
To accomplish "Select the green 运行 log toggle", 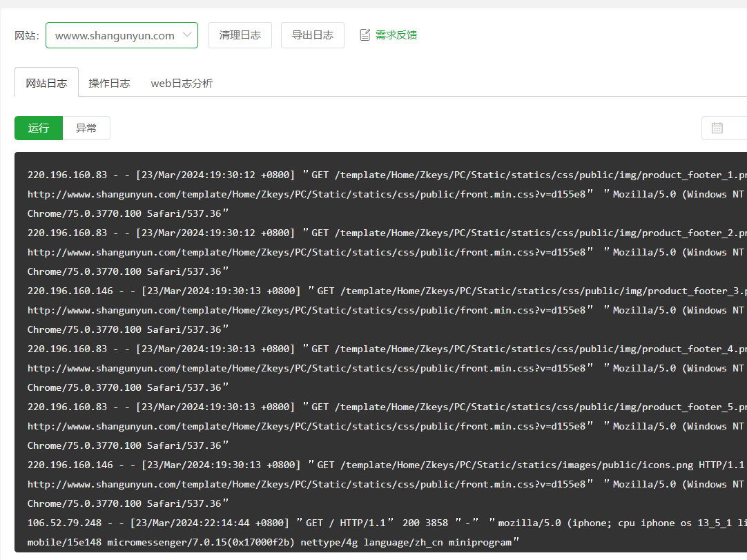I will [x=39, y=128].
